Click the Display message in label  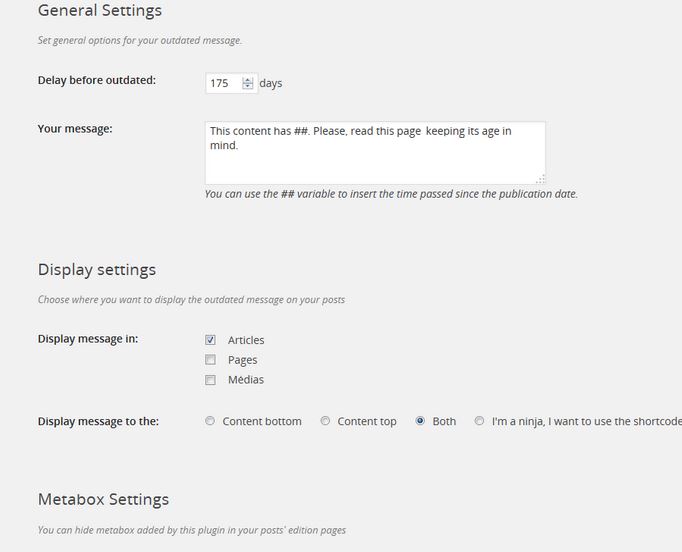pos(88,339)
